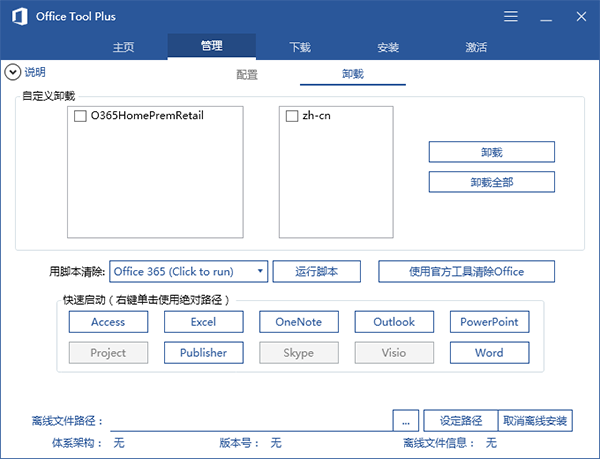Click the disabled Visio button
Image resolution: width=600 pixels, height=459 pixels.
(x=394, y=353)
